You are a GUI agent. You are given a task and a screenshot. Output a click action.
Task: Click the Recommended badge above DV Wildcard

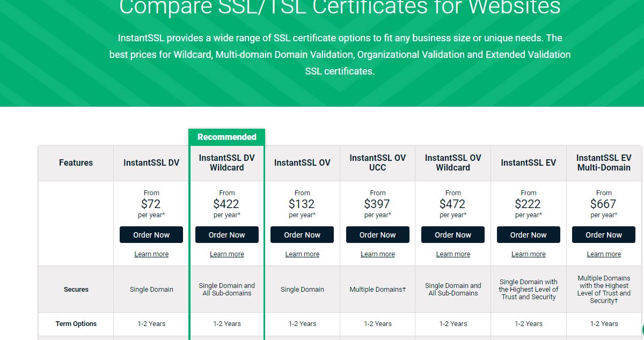[x=227, y=137]
